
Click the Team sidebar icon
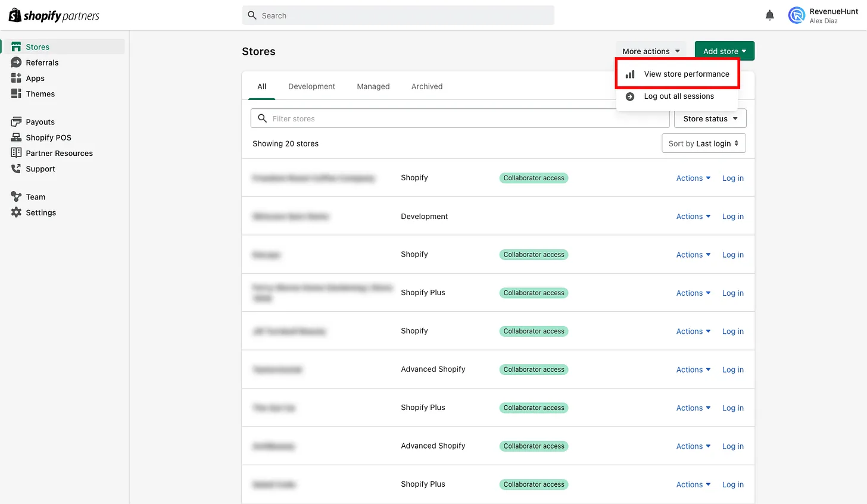[x=16, y=196]
